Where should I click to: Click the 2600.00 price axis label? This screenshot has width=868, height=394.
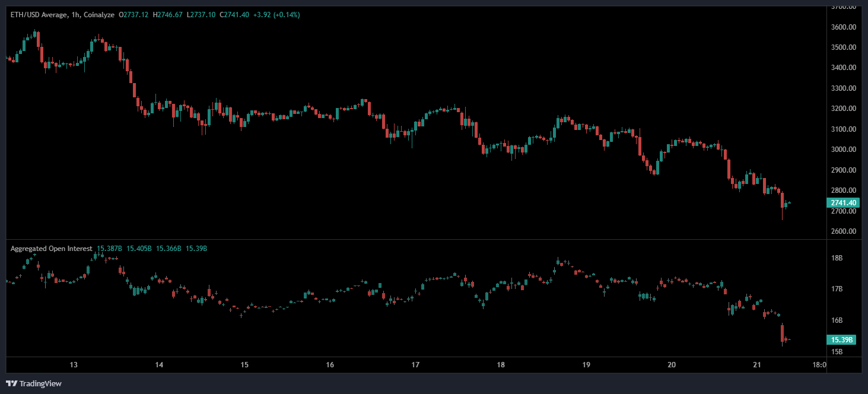click(842, 231)
